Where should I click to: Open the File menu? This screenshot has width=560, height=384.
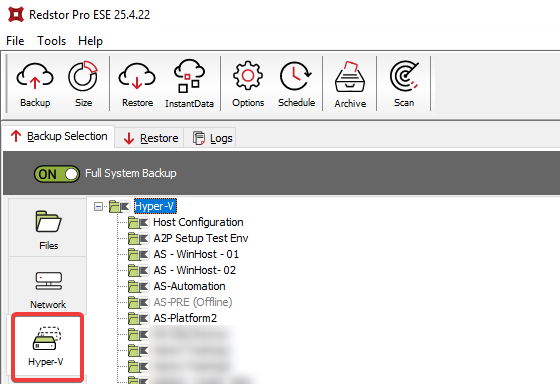pos(15,41)
